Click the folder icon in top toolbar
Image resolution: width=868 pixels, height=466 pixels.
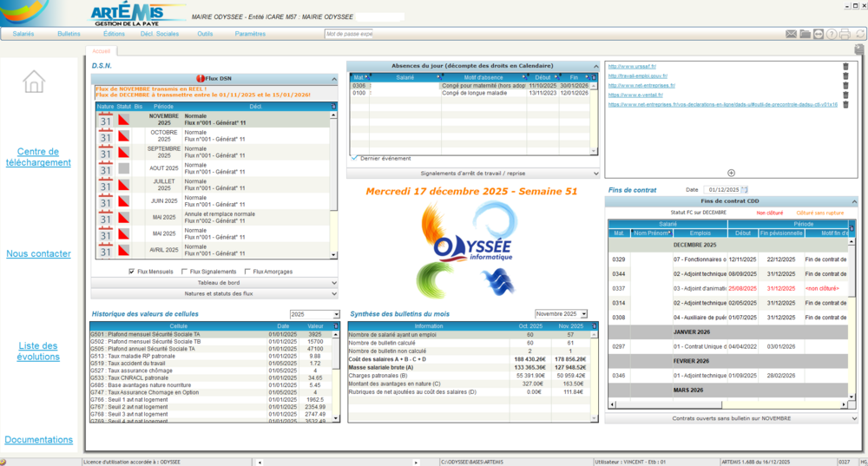coord(805,34)
